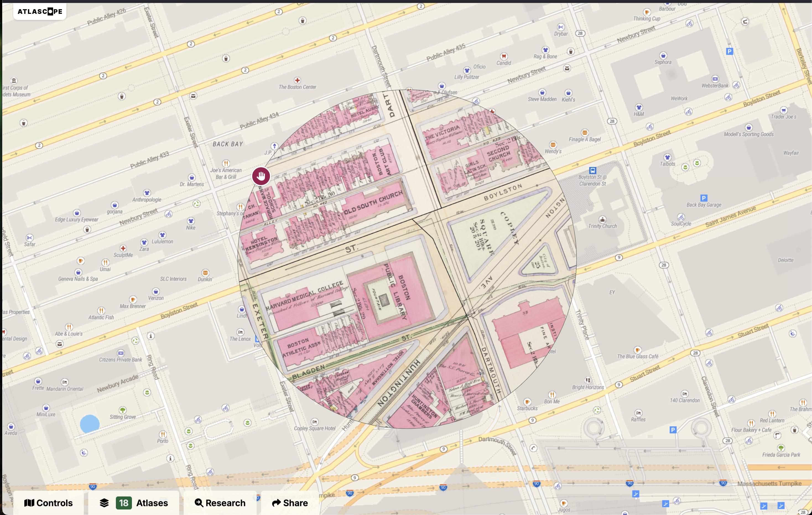Click Boylston St @ Clarendon bus stop icon
812x515 pixels.
[592, 170]
